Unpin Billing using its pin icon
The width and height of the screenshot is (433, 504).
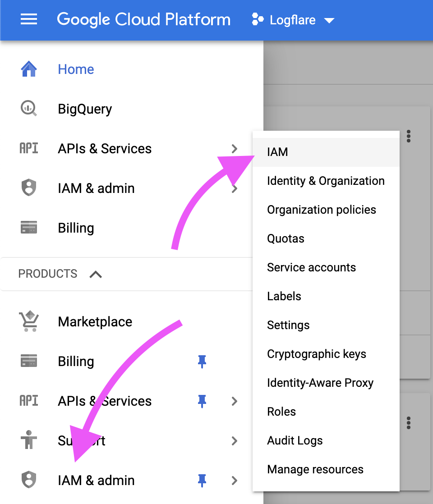(202, 362)
